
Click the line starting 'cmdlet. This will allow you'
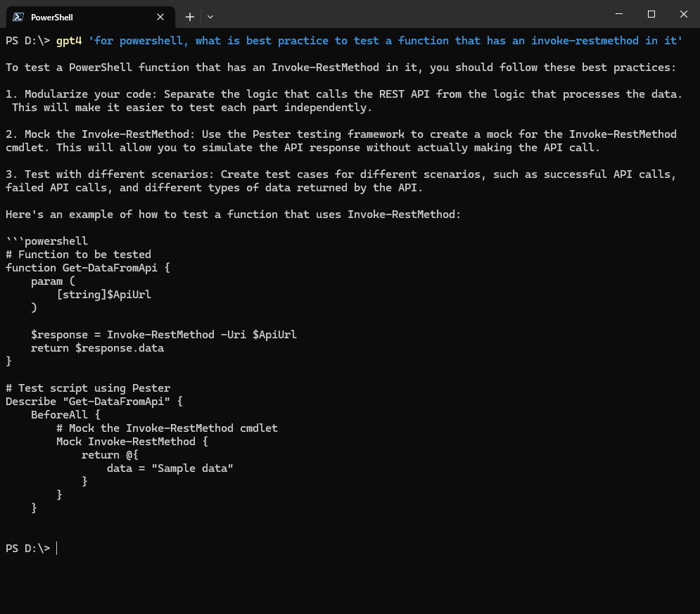point(303,148)
